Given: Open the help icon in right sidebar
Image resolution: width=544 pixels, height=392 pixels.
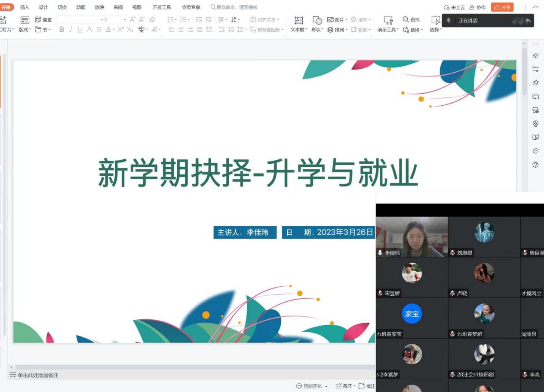Looking at the screenshot, I should 535,165.
